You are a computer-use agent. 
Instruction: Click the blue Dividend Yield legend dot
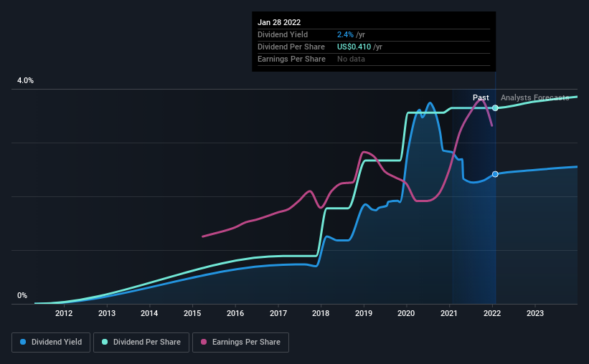[24, 343]
